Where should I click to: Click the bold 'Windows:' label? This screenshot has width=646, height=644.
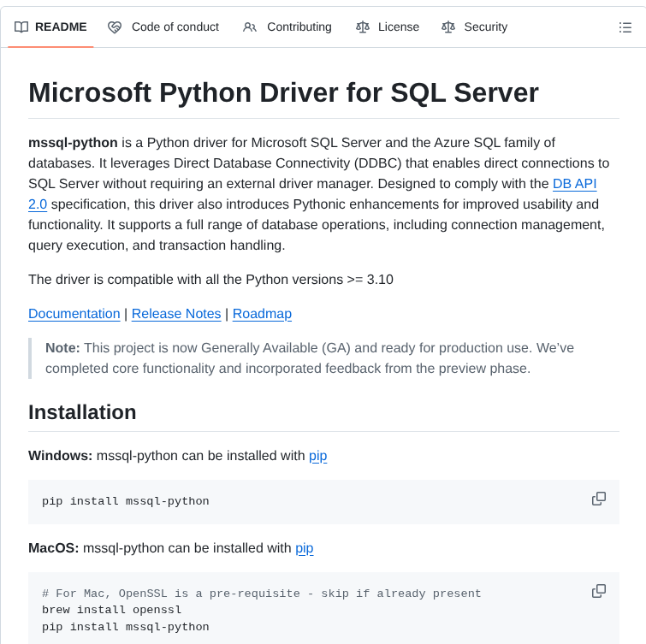[61, 456]
